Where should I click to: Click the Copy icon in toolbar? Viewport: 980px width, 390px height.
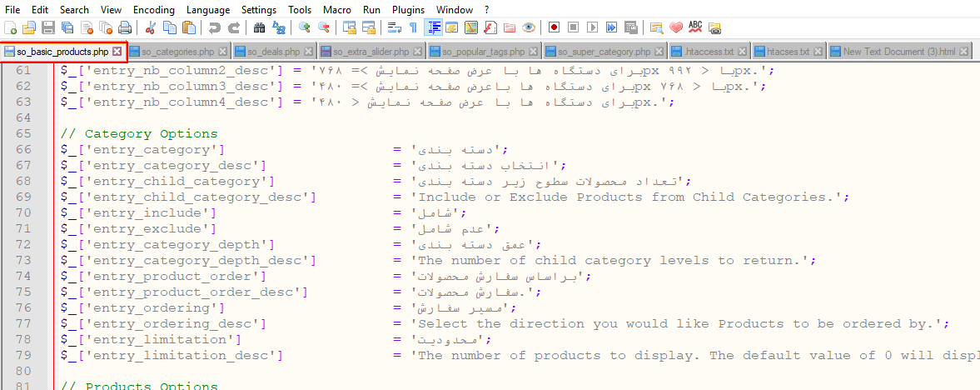[169, 27]
